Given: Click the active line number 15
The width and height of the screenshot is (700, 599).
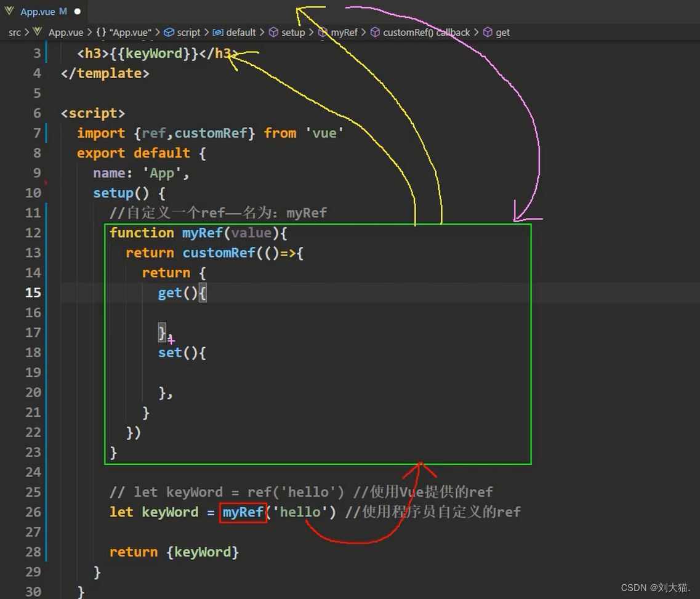Looking at the screenshot, I should (33, 293).
